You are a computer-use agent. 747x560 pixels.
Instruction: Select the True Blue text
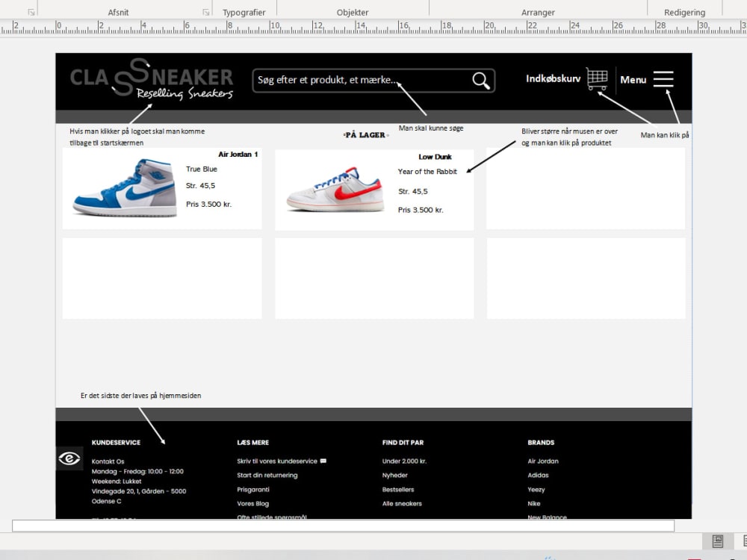pos(201,169)
